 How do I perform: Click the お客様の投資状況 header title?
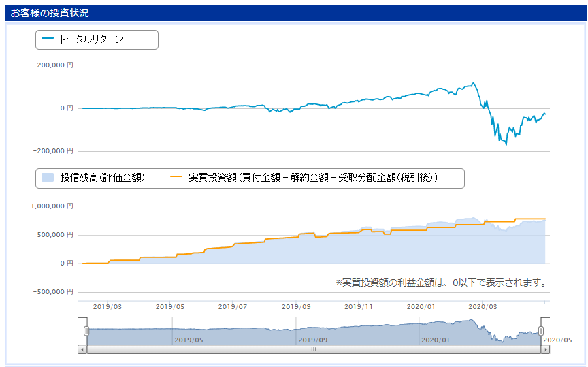point(50,13)
